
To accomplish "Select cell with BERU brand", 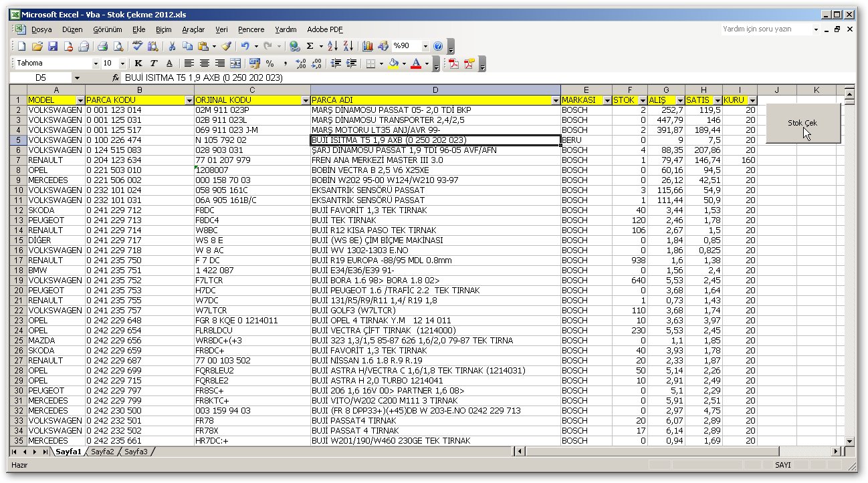I will [x=586, y=140].
